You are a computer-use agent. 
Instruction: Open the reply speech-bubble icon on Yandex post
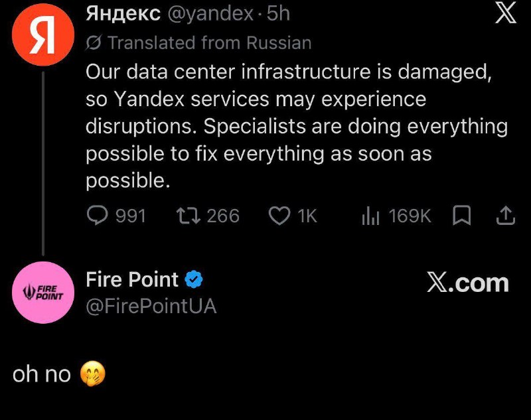pos(97,216)
